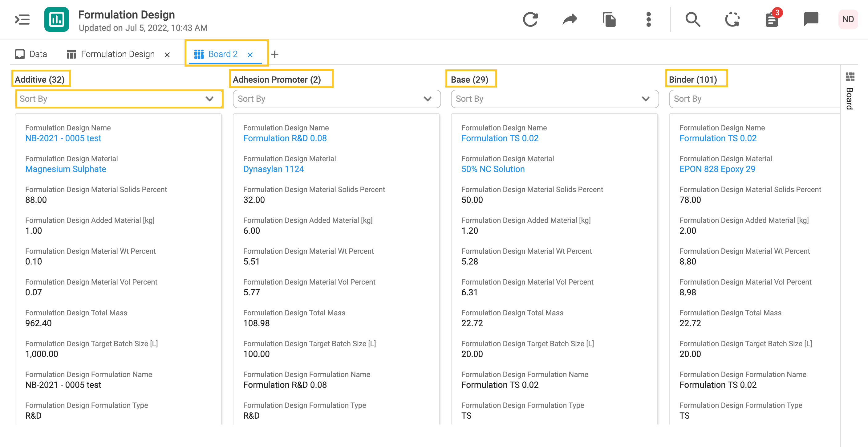
Task: Open Sort By dropdown under Binder
Action: pyautogui.click(x=755, y=99)
